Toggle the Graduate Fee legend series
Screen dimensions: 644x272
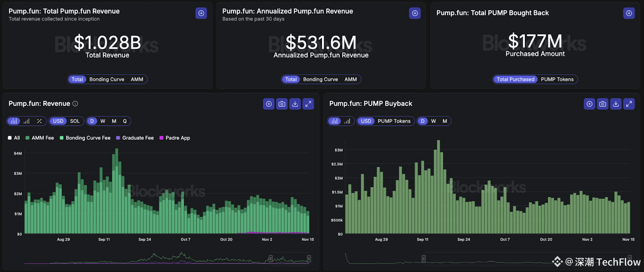click(135, 138)
